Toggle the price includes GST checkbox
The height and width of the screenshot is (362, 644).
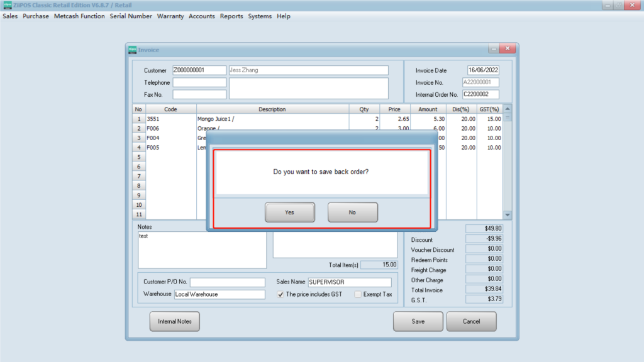(280, 294)
